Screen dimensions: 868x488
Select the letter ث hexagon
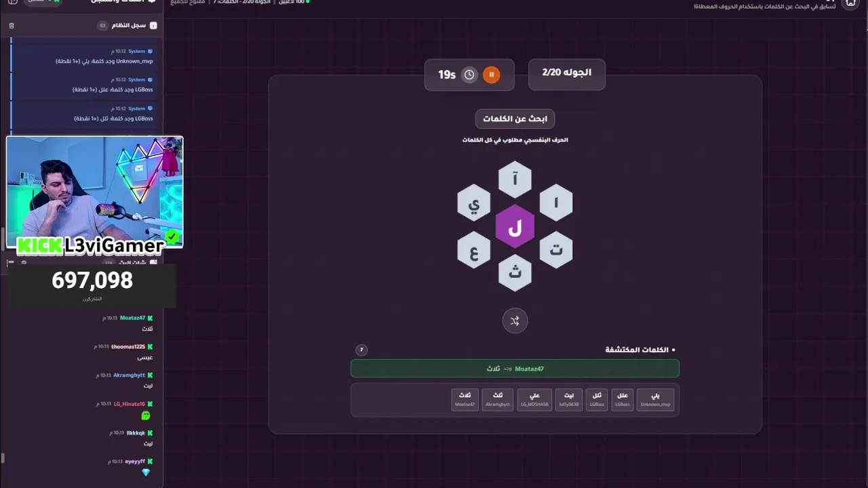click(515, 273)
